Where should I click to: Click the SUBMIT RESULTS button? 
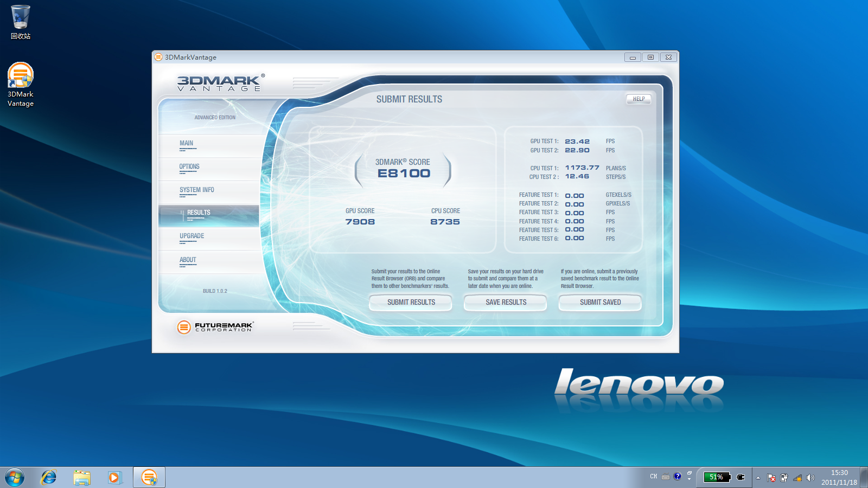(x=411, y=302)
